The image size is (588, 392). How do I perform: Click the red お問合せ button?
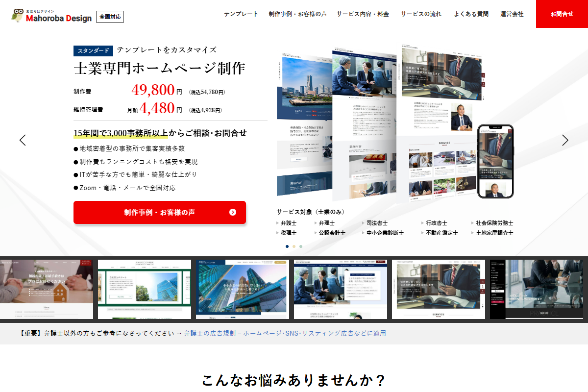pyautogui.click(x=562, y=14)
